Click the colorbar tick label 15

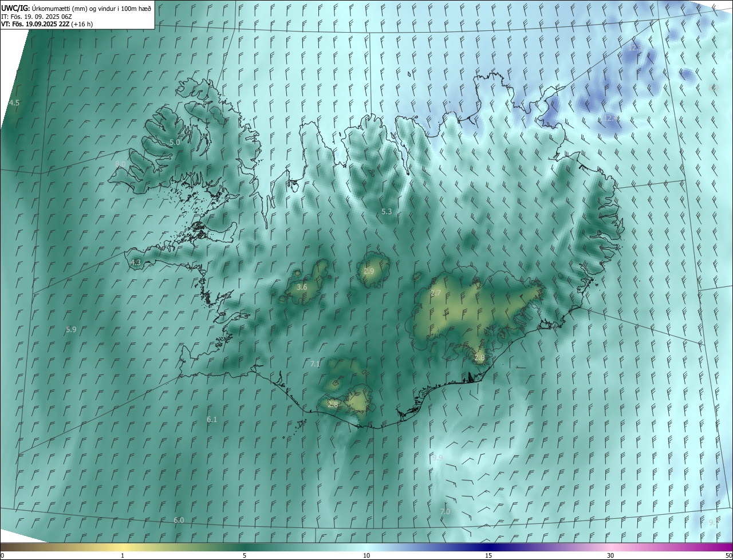coord(488,556)
